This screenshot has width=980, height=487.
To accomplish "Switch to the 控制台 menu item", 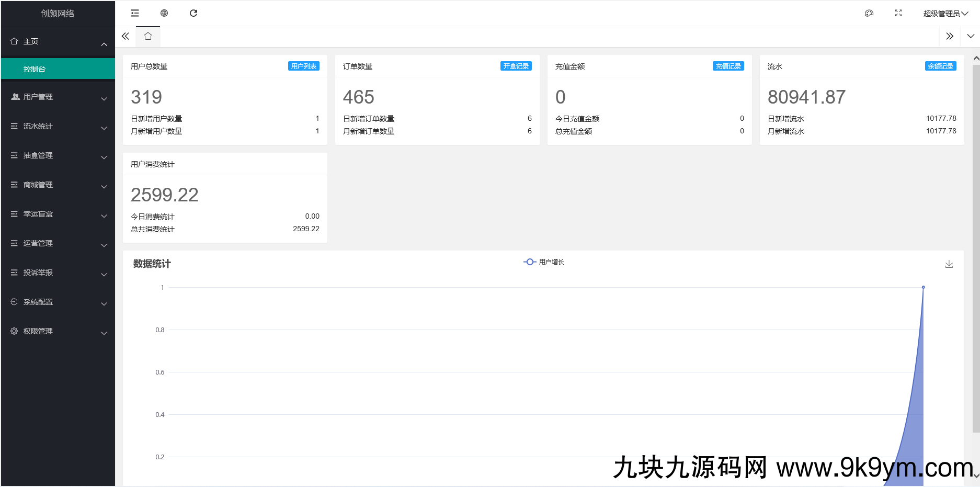I will click(x=35, y=69).
